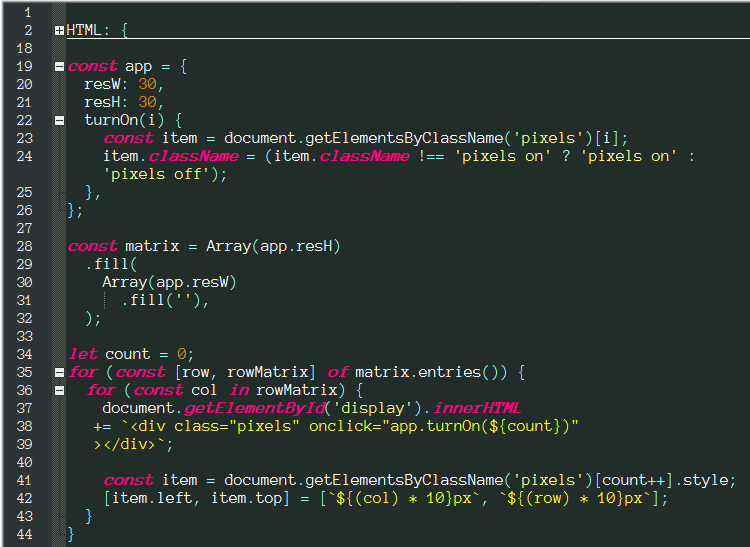Click the closing brace on line 44
The height and width of the screenshot is (547, 750).
70,535
